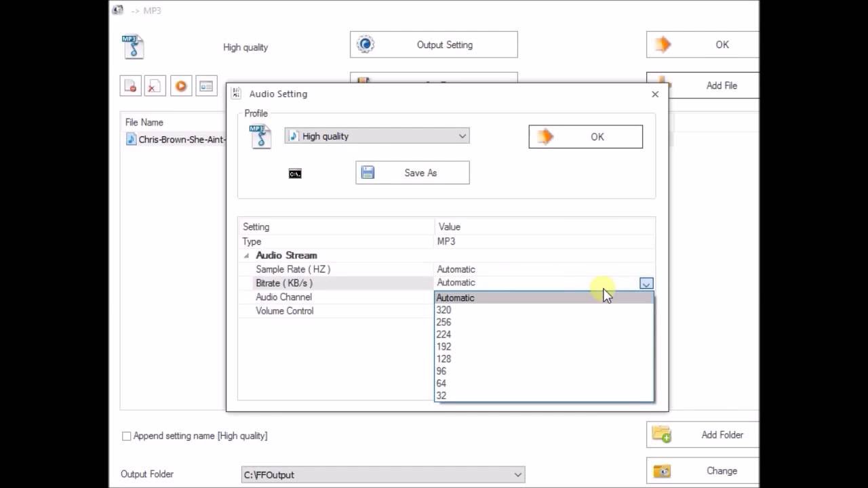868x488 pixels.
Task: Click the Change output folder button
Action: [703, 470]
